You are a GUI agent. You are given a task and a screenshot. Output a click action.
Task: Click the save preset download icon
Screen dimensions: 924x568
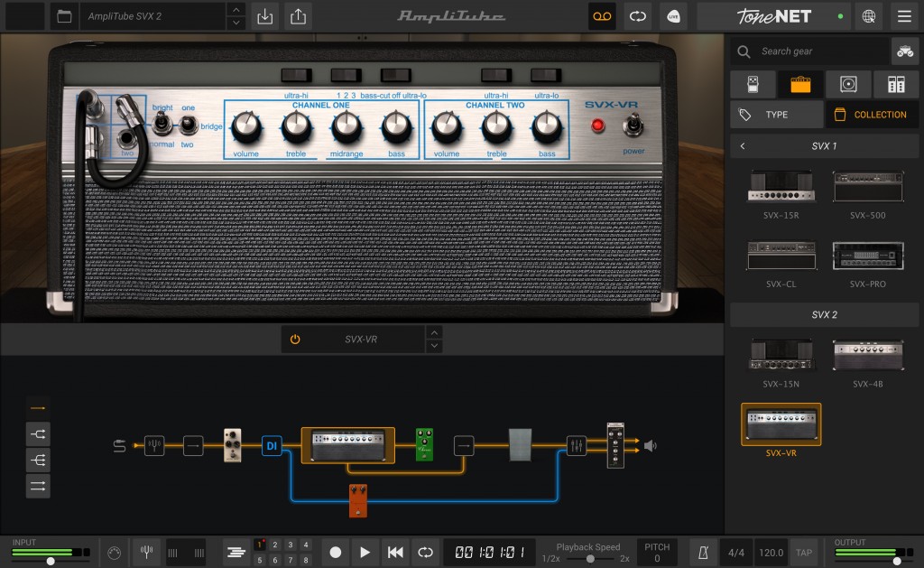[x=264, y=16]
